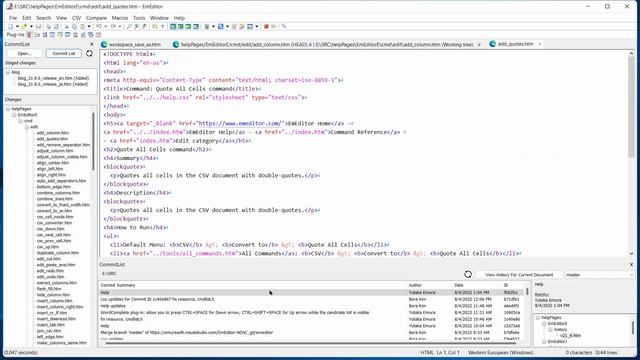Click the Save toolbar icon

[38, 27]
